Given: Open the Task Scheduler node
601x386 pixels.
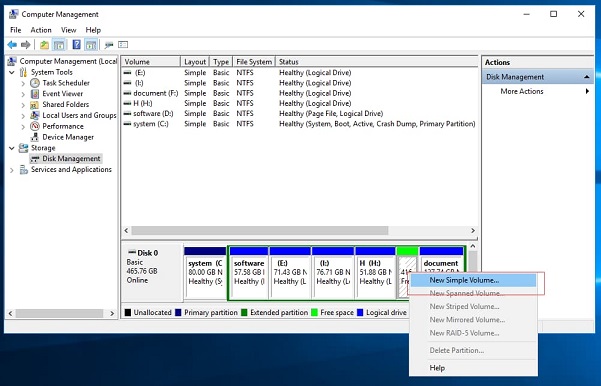Looking at the screenshot, I should [x=66, y=83].
